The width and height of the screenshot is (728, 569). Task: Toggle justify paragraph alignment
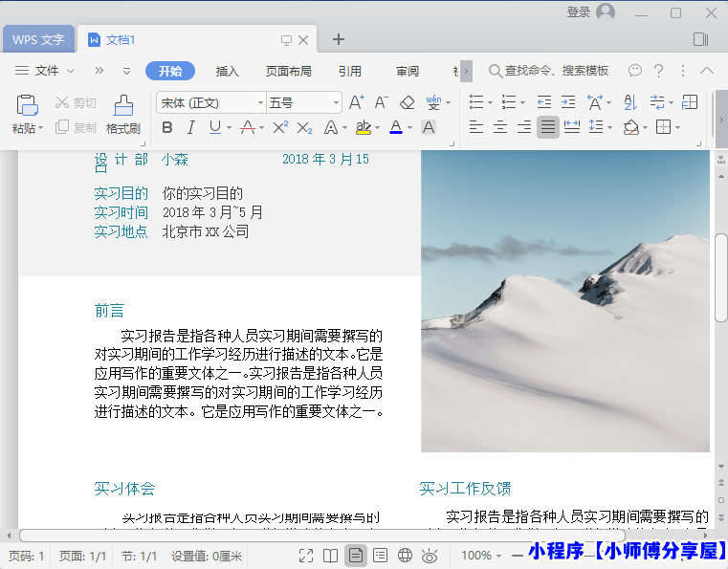[x=547, y=127]
